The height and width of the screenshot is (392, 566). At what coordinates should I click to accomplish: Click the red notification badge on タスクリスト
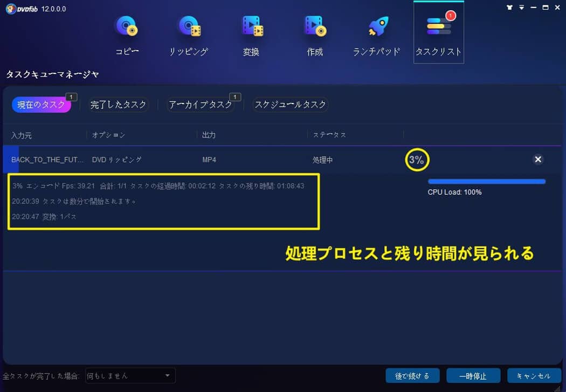(x=451, y=16)
